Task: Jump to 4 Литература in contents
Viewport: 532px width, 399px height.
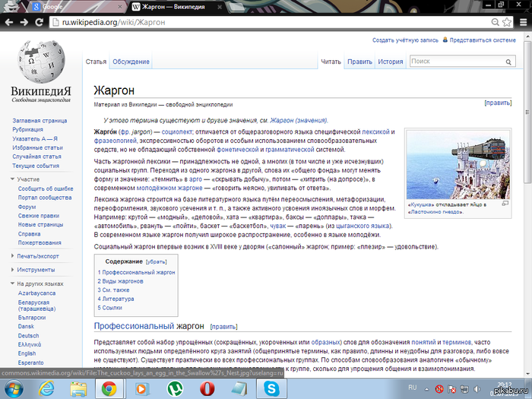Action: tap(116, 299)
